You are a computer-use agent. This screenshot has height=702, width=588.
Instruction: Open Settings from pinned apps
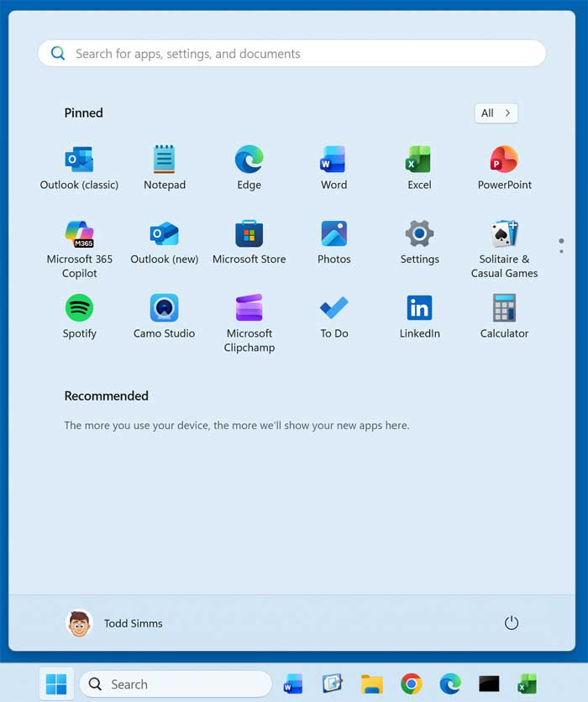coord(419,244)
